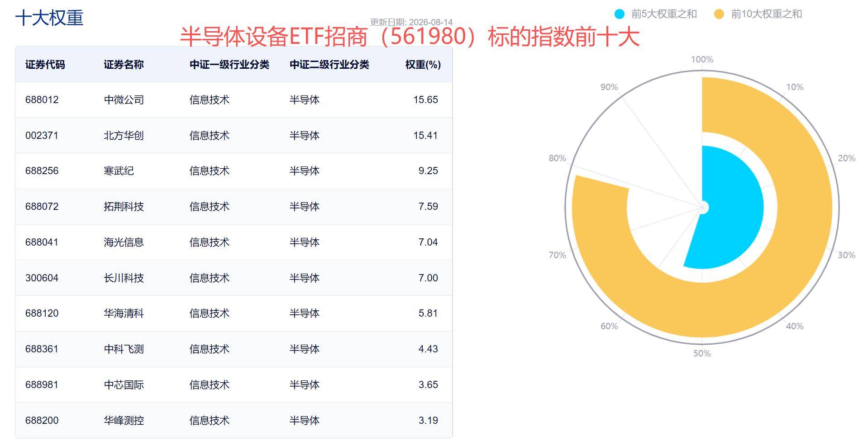Click the 权重(%) column header
The image size is (868, 446).
point(423,65)
